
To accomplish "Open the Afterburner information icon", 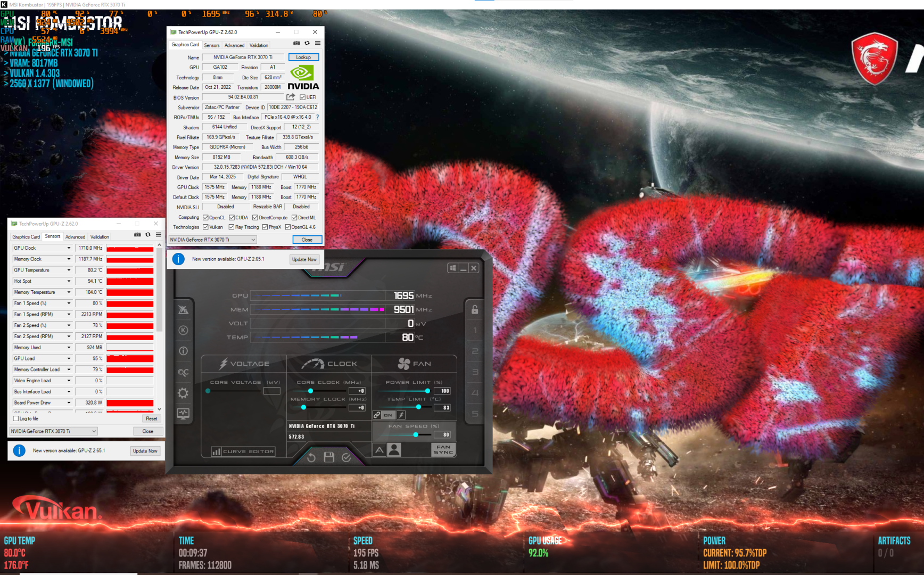I will click(183, 351).
